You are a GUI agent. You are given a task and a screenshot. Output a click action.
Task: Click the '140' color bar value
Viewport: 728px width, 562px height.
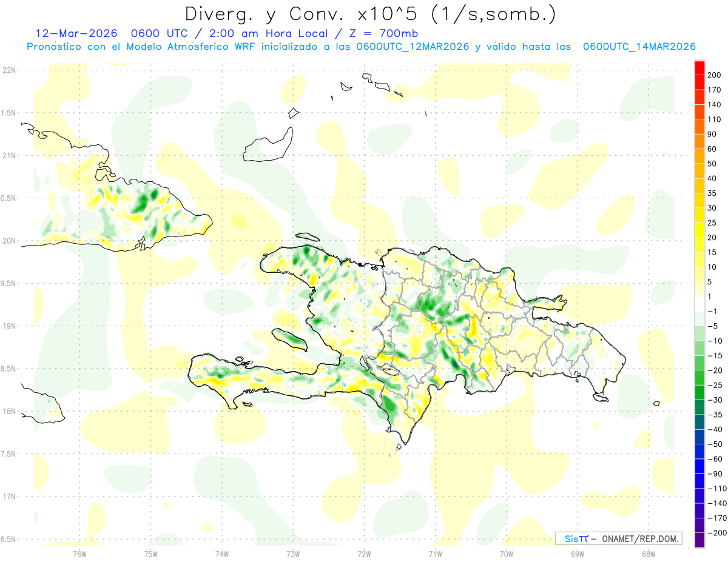pyautogui.click(x=714, y=104)
